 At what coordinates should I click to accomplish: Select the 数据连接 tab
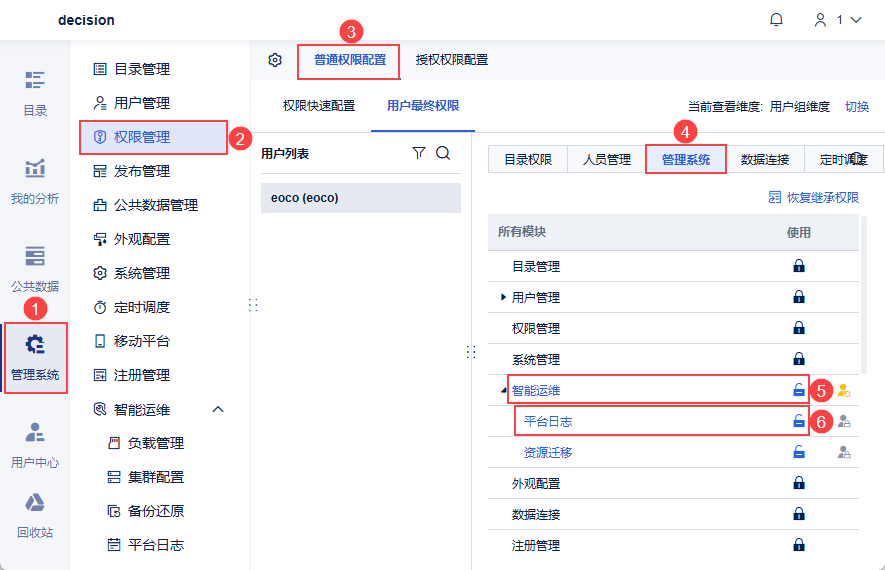(x=765, y=159)
